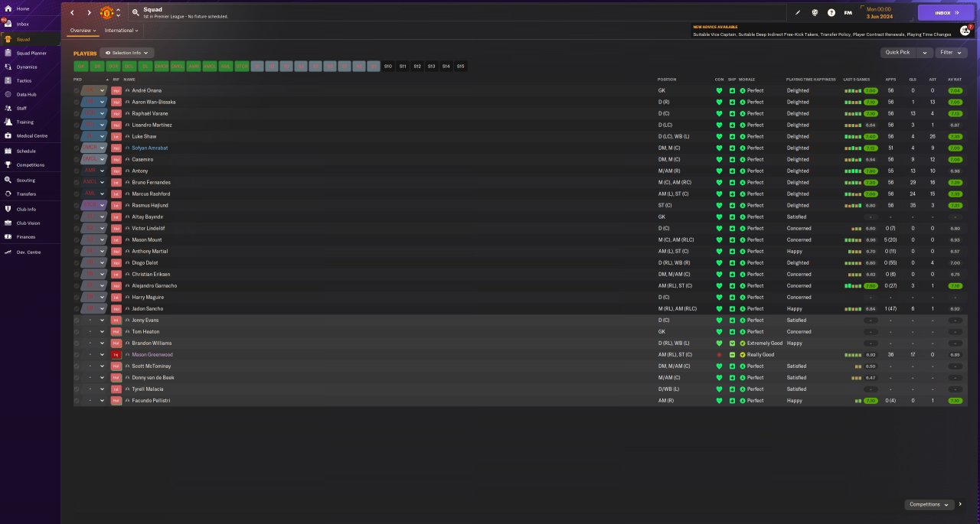Sort by Av Rat column header
The image size is (980, 524).
[x=955, y=80]
